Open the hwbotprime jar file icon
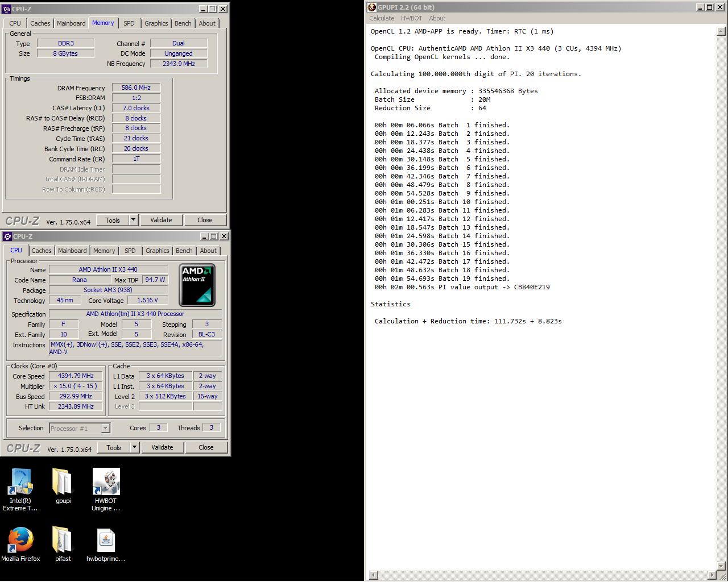Viewport: 728px width, 582px height. 106,545
